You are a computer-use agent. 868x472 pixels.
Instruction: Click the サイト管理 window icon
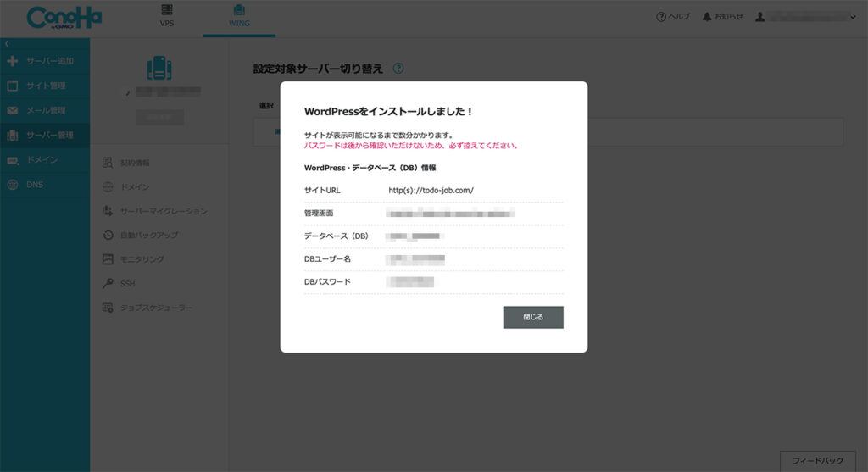[12, 86]
